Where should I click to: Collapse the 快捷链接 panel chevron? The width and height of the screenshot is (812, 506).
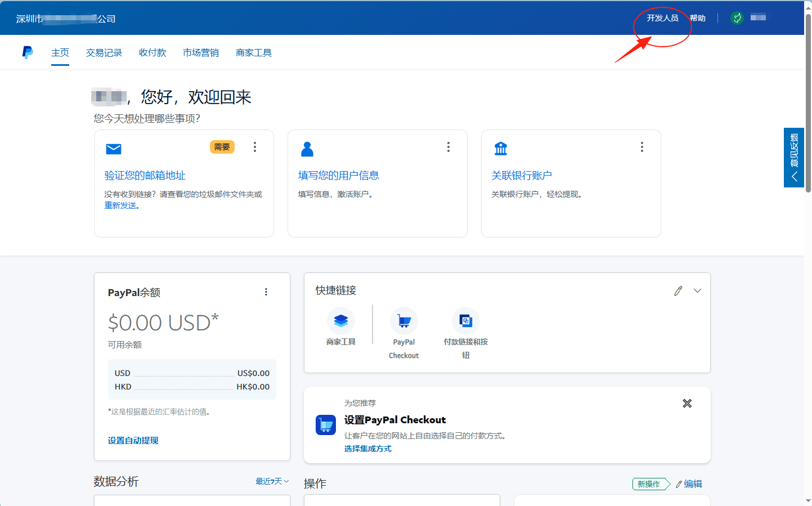(x=697, y=290)
